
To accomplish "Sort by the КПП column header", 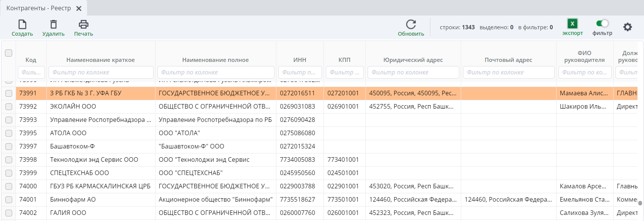I will pos(344,60).
